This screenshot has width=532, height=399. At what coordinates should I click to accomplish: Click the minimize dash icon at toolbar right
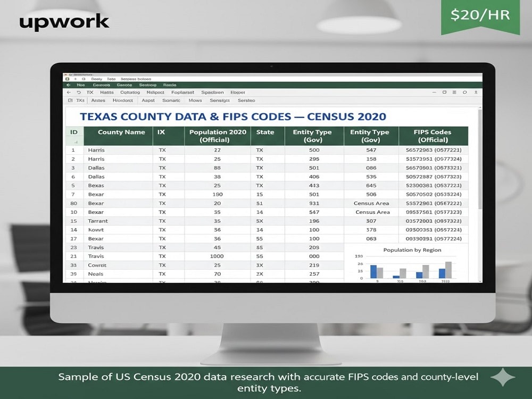point(434,92)
